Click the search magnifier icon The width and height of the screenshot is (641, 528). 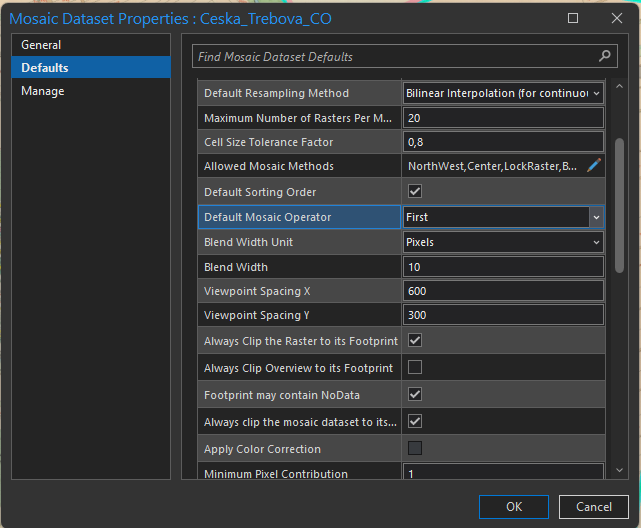click(604, 57)
